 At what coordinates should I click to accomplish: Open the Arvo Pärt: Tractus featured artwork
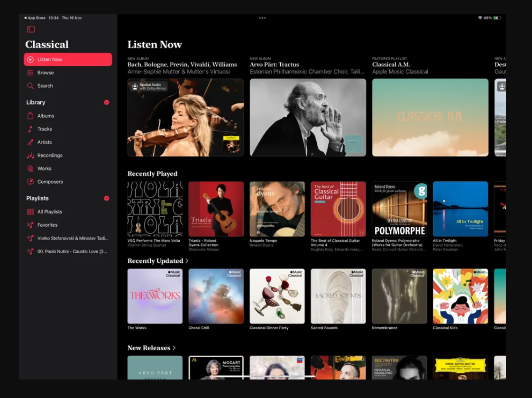pyautogui.click(x=308, y=117)
